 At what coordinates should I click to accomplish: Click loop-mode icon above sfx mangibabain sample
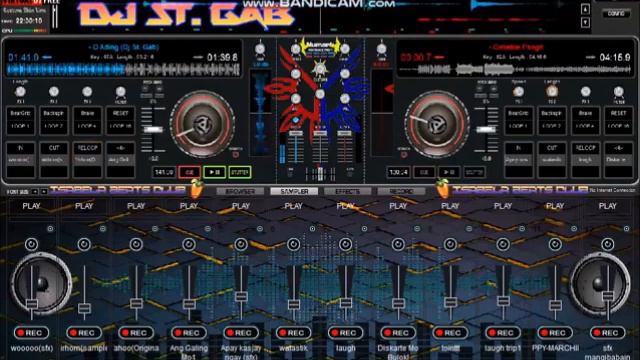point(607,244)
